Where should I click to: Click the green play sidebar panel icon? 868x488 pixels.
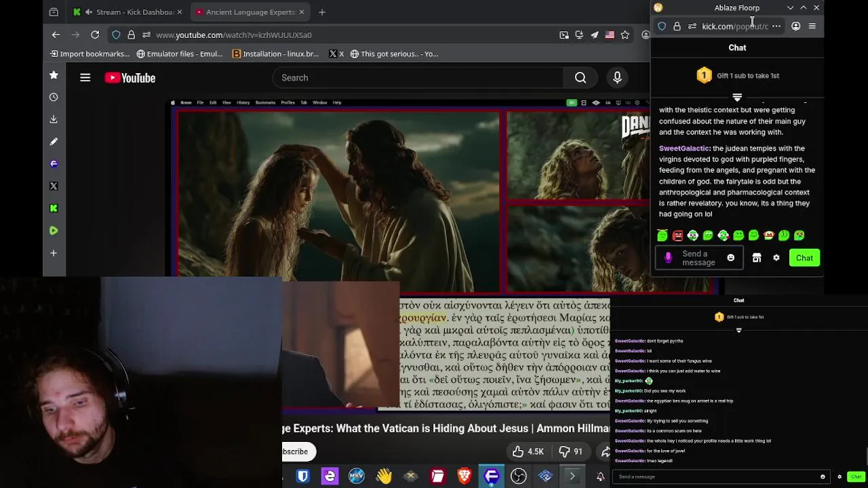coord(54,230)
